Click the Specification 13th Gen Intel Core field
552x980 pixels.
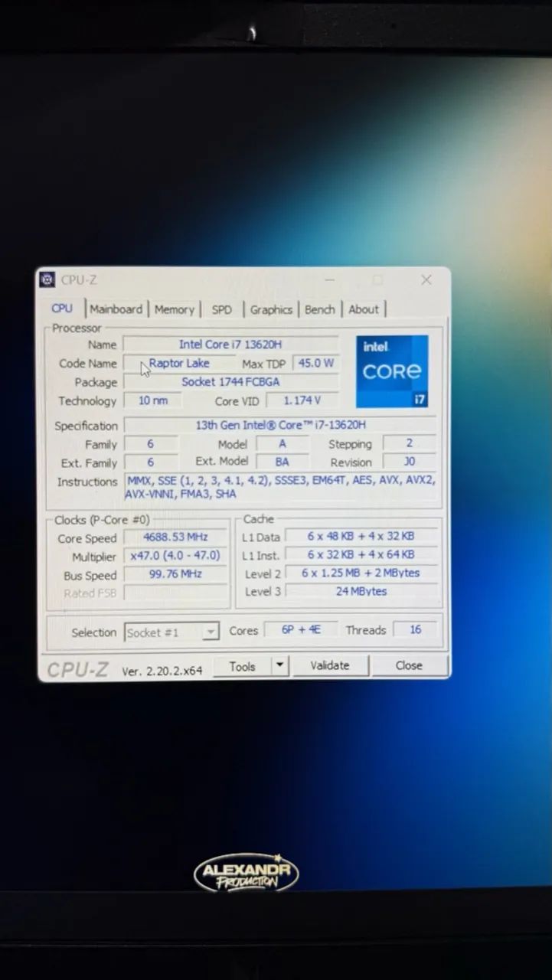pos(281,425)
